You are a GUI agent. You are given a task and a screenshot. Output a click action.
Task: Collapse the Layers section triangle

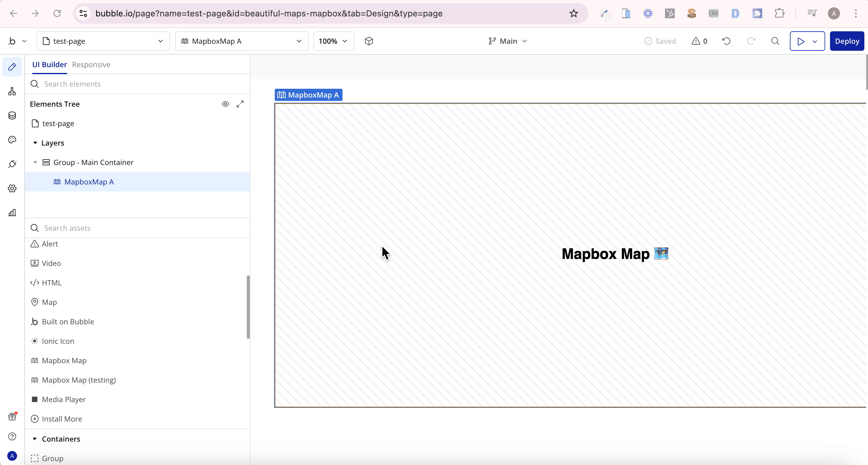coord(35,143)
